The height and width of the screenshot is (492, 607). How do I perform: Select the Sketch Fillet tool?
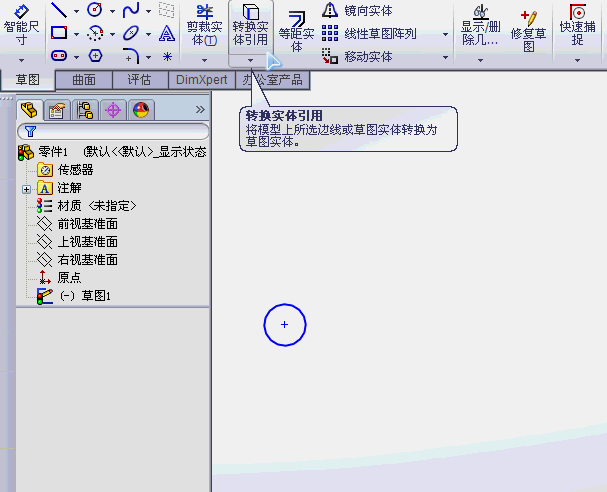[x=131, y=56]
